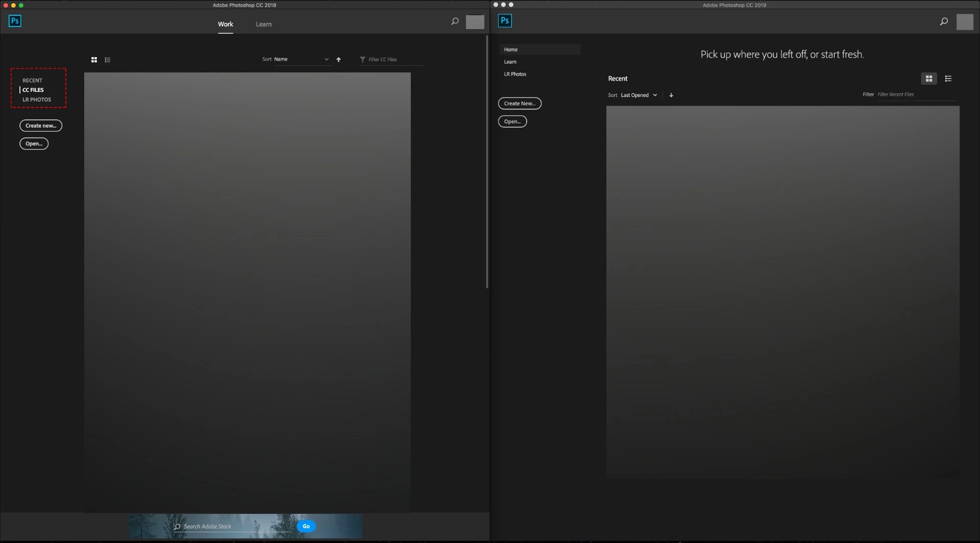The height and width of the screenshot is (543, 980).
Task: Click Open... button in CC 2018
Action: click(34, 144)
